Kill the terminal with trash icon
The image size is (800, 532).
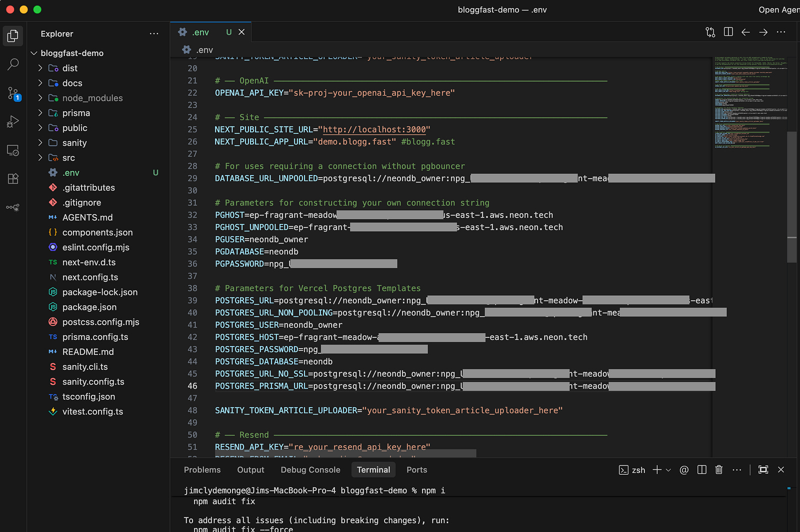click(x=718, y=469)
